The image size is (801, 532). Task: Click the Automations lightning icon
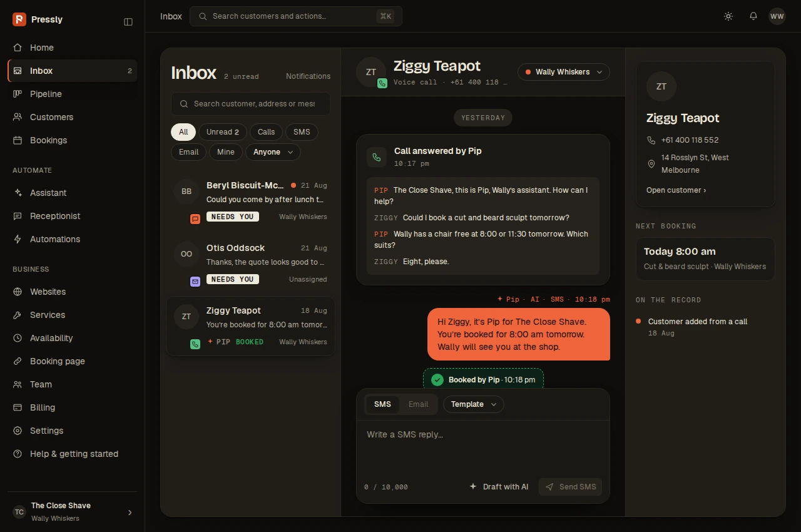18,239
